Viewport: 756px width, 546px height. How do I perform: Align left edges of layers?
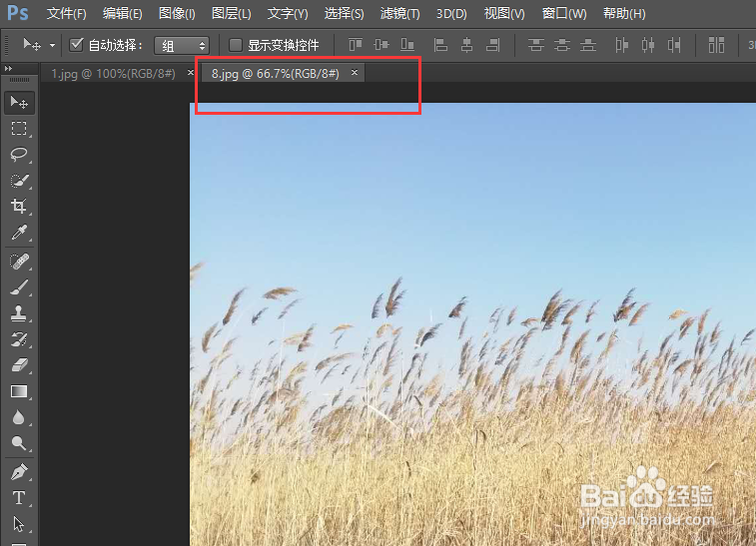click(x=440, y=45)
